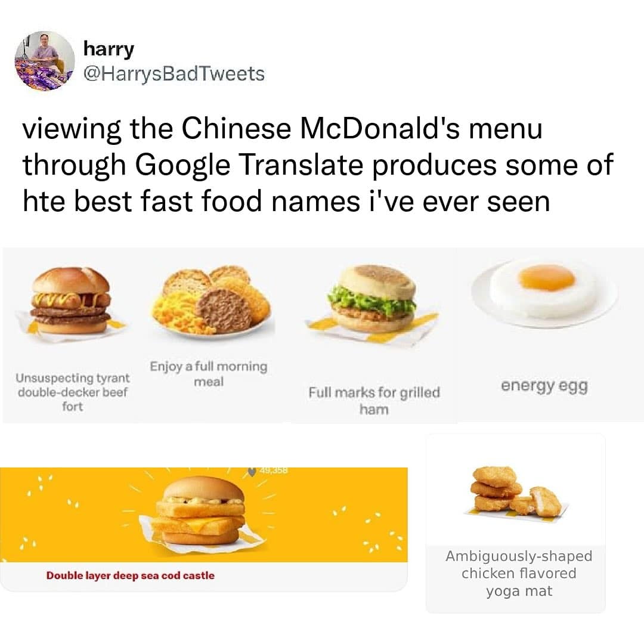Click the Unsuspecting tyrant double-decker beef fort label
Viewport: 644px width, 644px height.
pyautogui.click(x=72, y=392)
